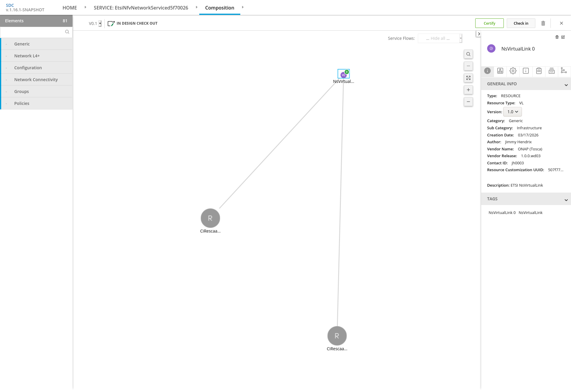Collapse the TAGS section
The height and width of the screenshot is (392, 571).
[566, 200]
